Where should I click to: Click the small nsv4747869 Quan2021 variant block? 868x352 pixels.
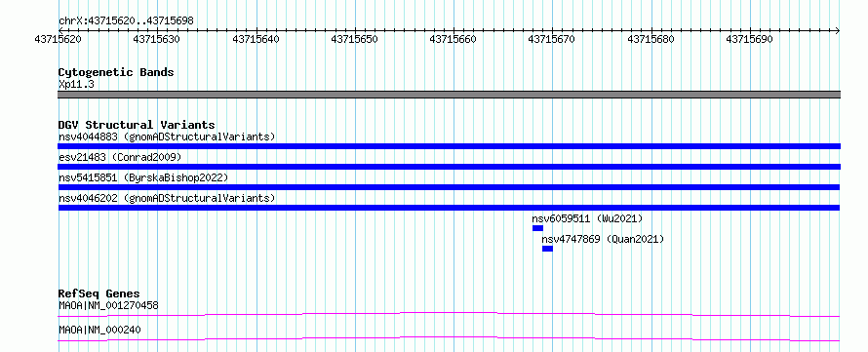(547, 249)
